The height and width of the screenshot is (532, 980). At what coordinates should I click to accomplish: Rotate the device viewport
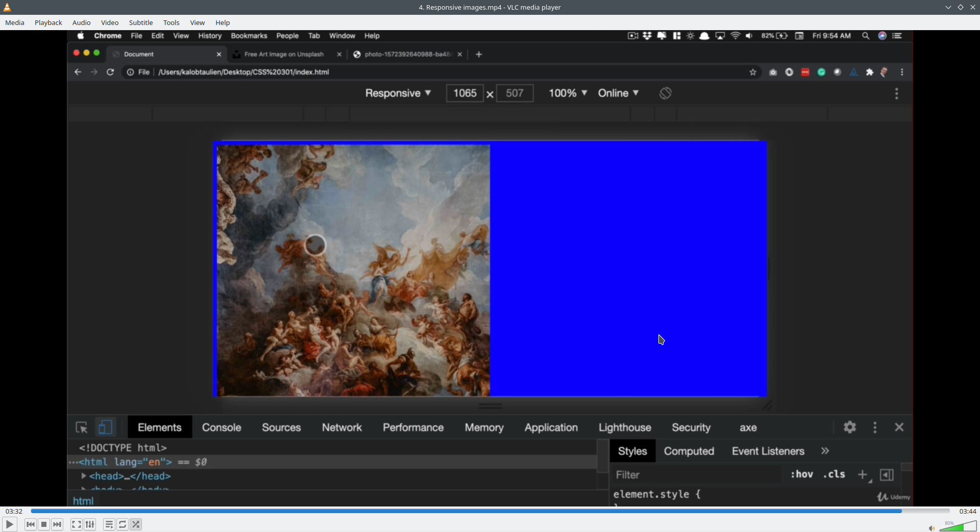(x=665, y=93)
